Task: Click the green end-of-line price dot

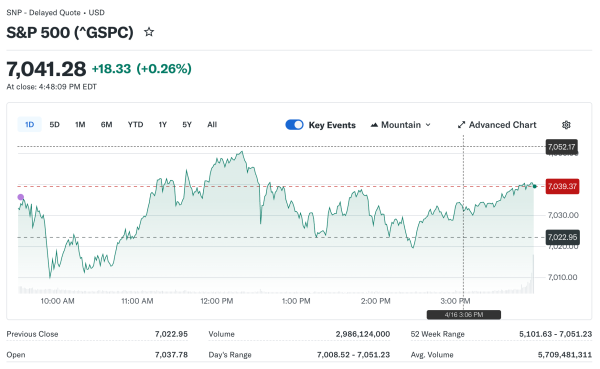Action: 535,186
